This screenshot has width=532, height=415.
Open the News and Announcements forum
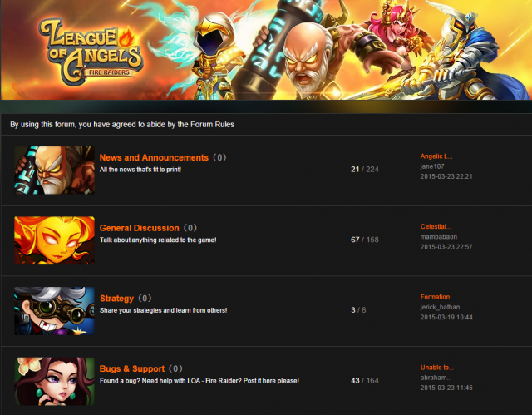pos(154,157)
